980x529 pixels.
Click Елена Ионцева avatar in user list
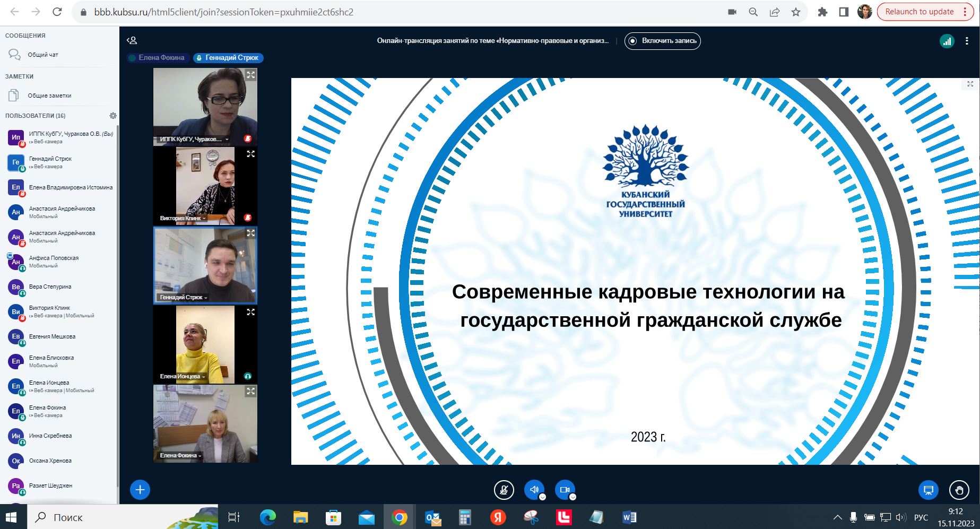pyautogui.click(x=16, y=386)
